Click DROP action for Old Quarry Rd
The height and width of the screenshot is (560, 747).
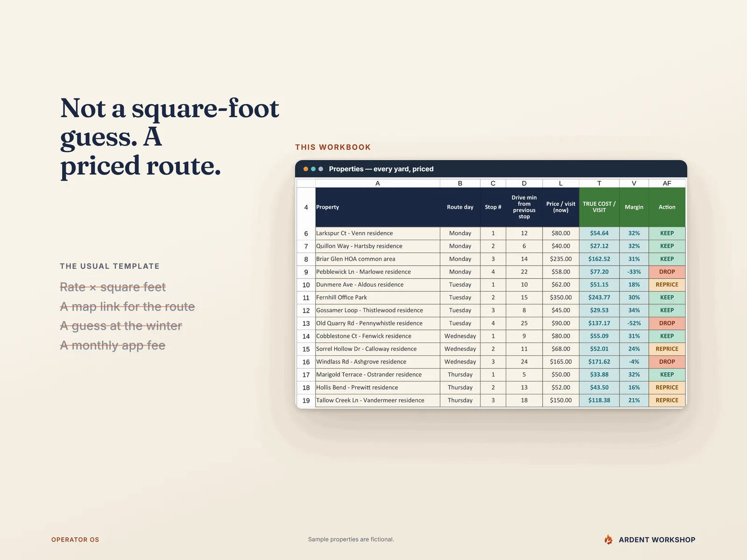pyautogui.click(x=667, y=323)
